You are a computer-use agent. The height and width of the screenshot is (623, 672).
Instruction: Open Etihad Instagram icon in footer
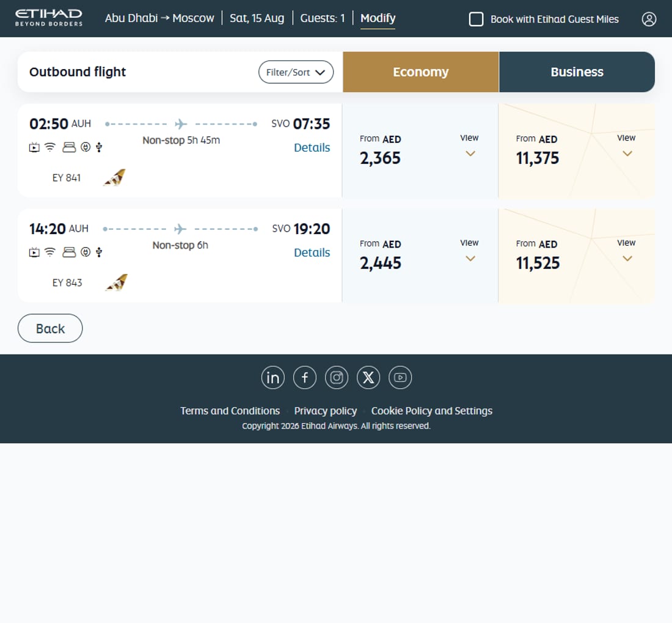tap(337, 377)
